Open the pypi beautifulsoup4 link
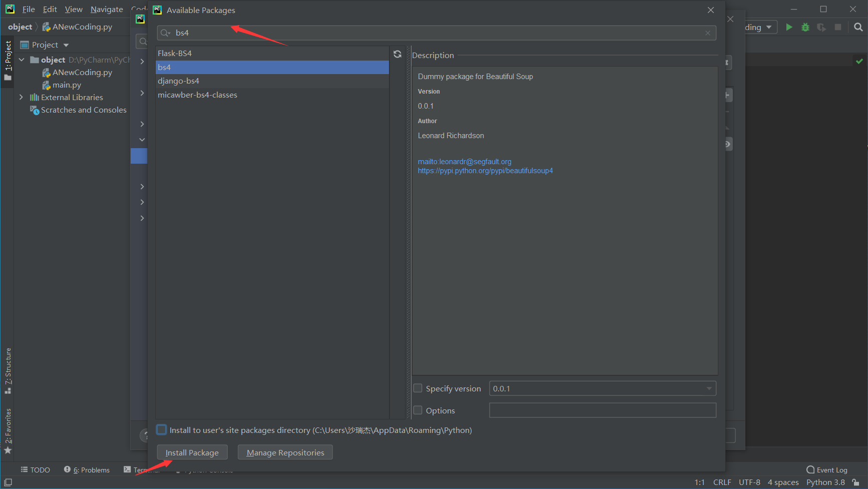The image size is (868, 489). pyautogui.click(x=485, y=171)
